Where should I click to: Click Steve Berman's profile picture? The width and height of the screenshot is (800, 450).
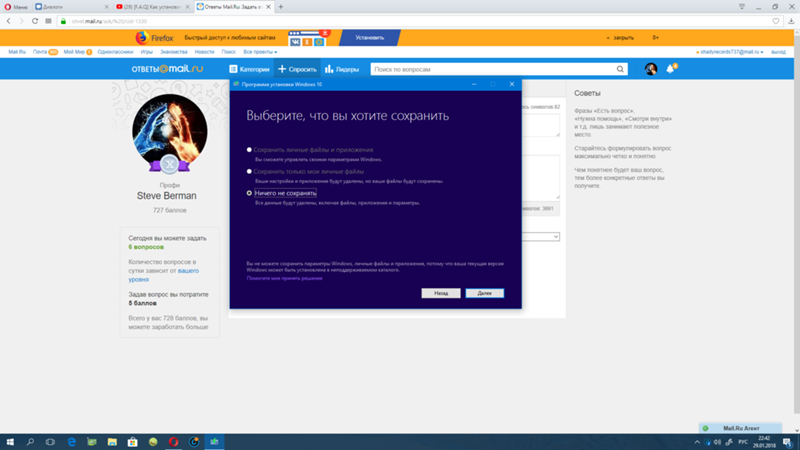pos(169,132)
